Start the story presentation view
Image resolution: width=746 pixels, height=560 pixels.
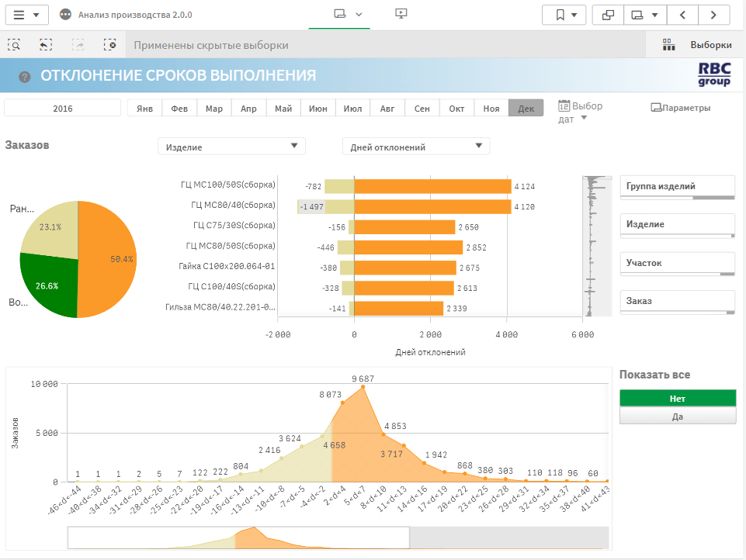coord(401,14)
